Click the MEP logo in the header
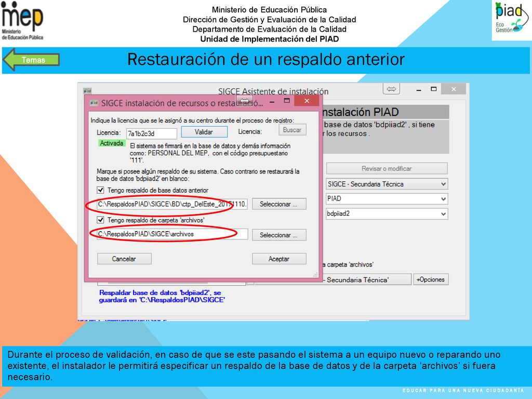Image resolution: width=532 pixels, height=399 pixels. click(x=22, y=21)
